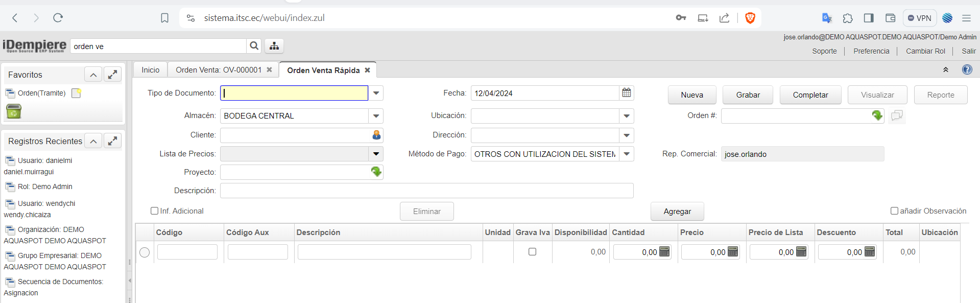
Task: Enable the Inf. Adicional checkbox
Action: point(155,211)
